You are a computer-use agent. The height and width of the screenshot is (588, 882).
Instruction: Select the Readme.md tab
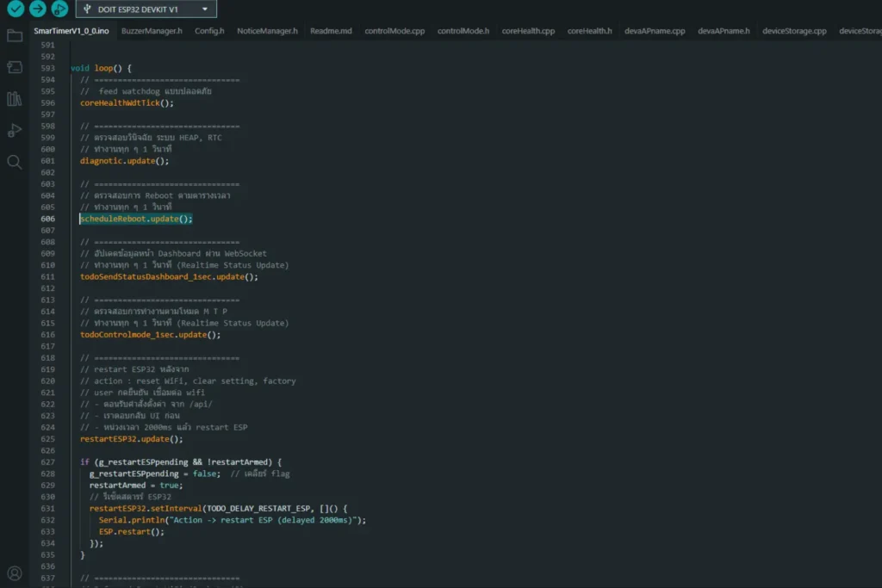(x=331, y=31)
